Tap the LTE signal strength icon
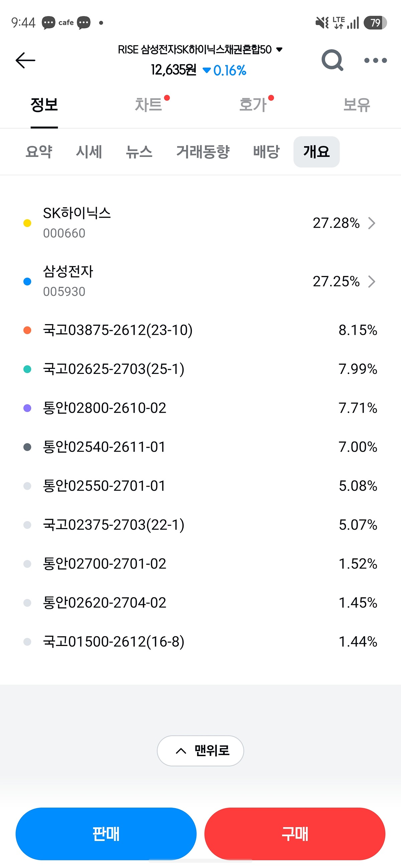This screenshot has width=401, height=868. pyautogui.click(x=346, y=23)
